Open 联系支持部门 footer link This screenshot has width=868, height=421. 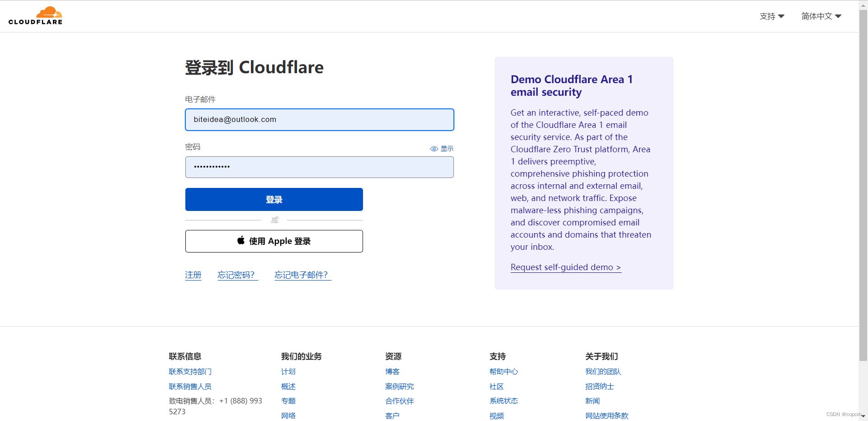coord(190,372)
